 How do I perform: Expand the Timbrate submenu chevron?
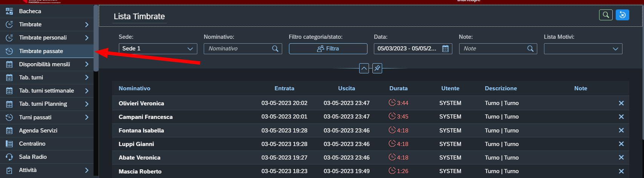87,24
